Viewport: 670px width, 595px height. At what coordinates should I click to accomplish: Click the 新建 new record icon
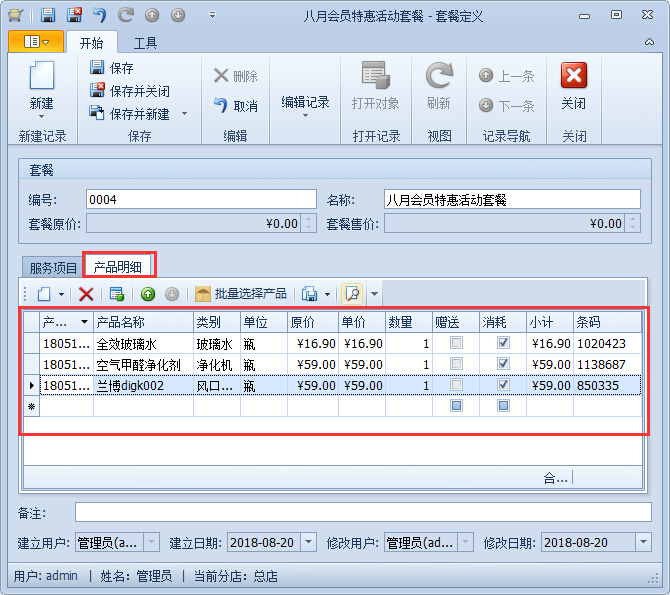click(x=41, y=78)
